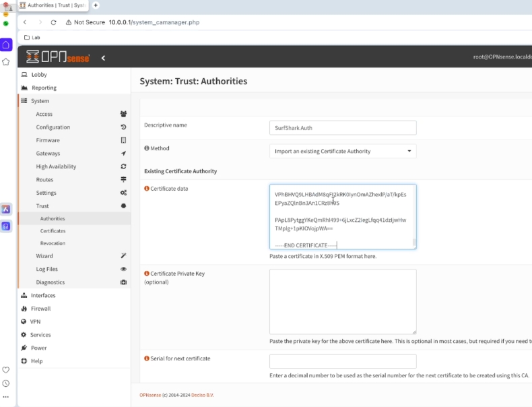Collapse the sidebar with the chevron toggle
This screenshot has height=407, width=532.
coord(103,58)
